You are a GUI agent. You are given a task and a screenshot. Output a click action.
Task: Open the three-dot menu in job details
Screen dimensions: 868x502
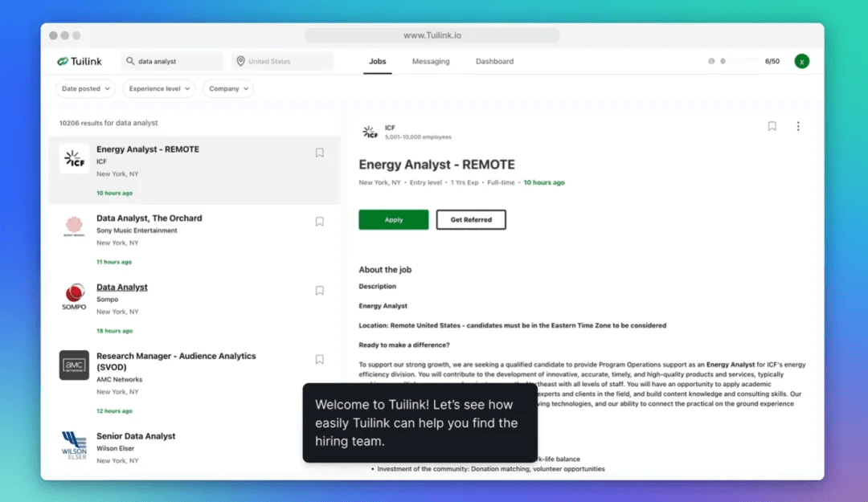[798, 126]
